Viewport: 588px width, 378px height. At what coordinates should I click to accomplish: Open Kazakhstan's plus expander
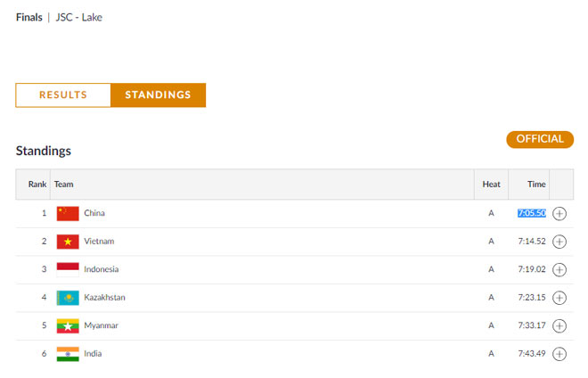559,298
